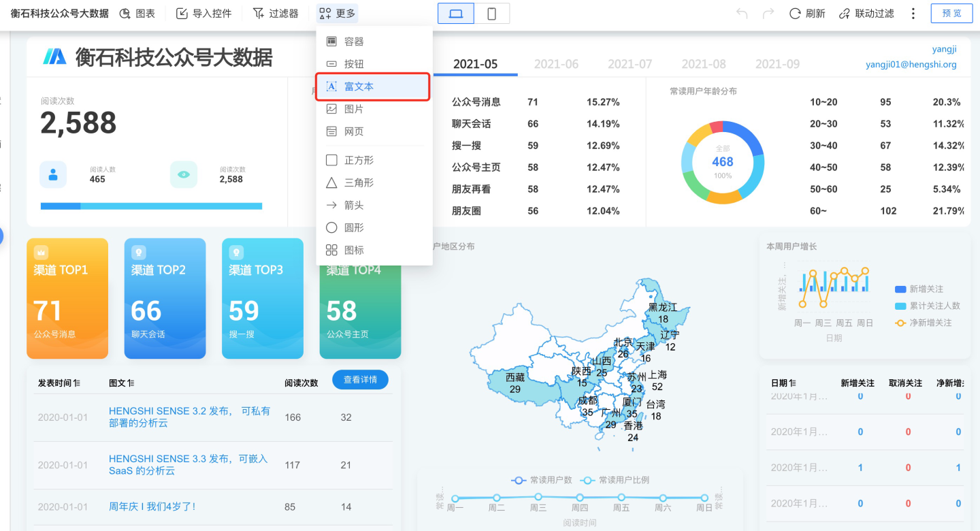Switch to mobile layout view
This screenshot has width=980, height=531.
click(491, 14)
